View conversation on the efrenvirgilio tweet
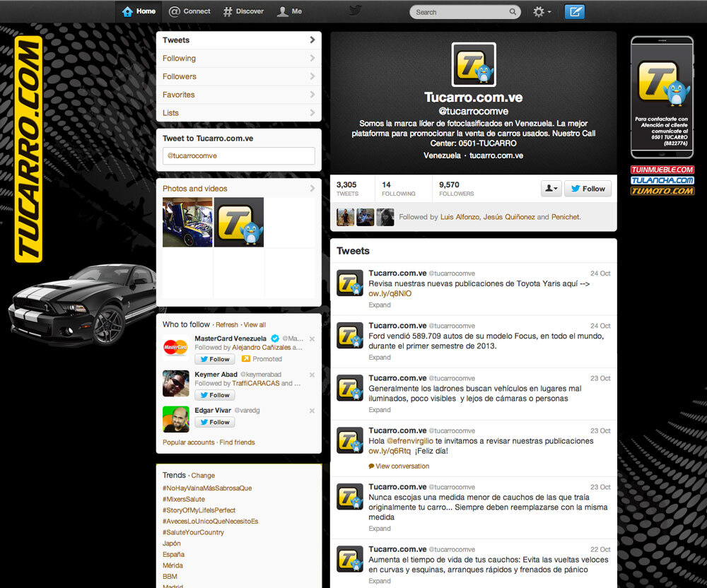Image resolution: width=707 pixels, height=588 pixels. (x=399, y=466)
